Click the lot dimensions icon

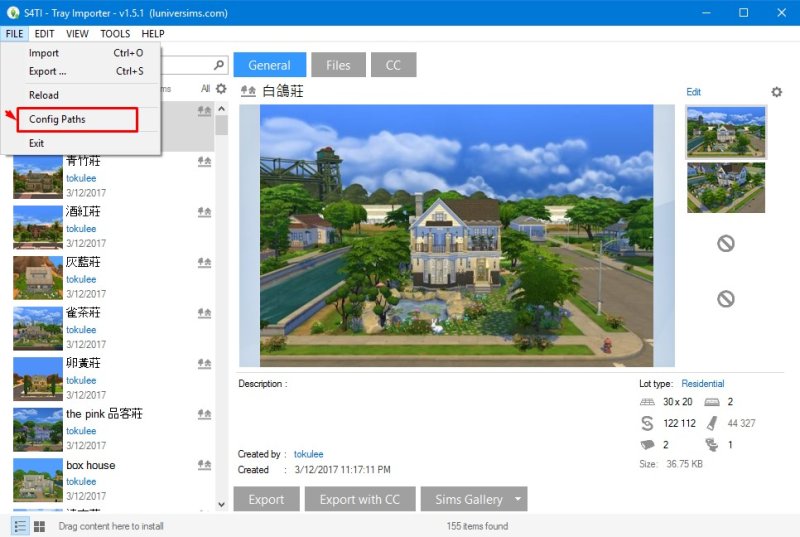coord(647,402)
